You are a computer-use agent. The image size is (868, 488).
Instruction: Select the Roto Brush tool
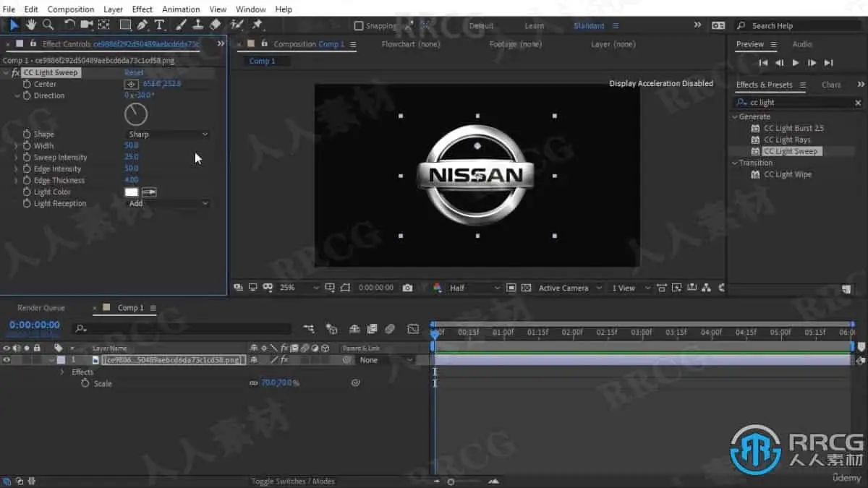[x=237, y=25]
